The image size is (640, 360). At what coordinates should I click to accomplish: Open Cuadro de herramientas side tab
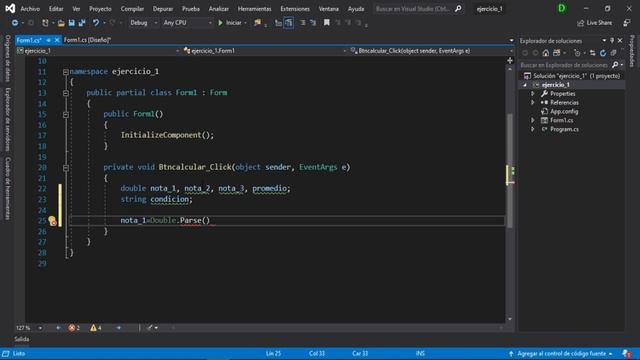(x=7, y=189)
